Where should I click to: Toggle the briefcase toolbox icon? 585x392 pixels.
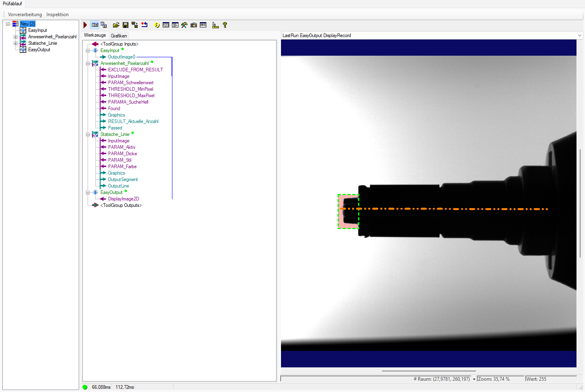pos(194,25)
